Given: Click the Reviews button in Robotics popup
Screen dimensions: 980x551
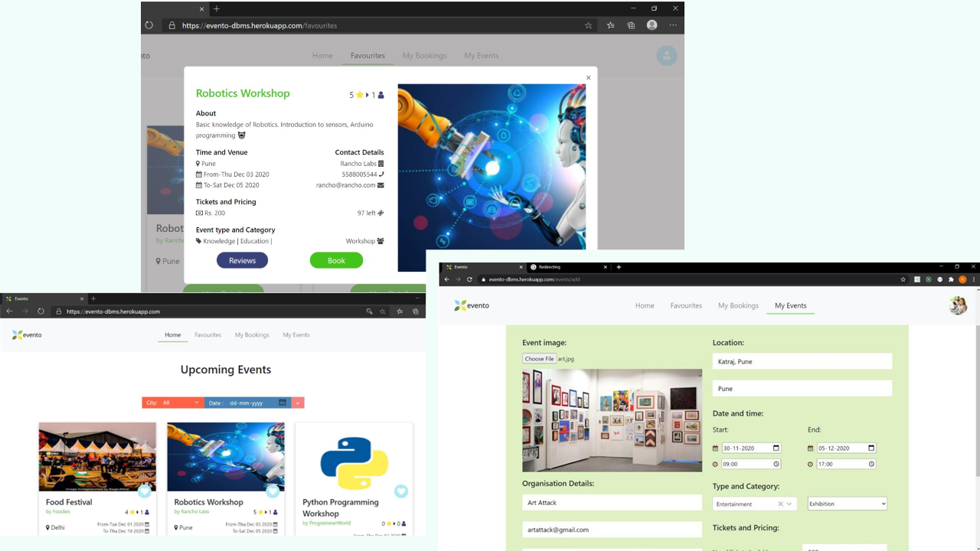Looking at the screenshot, I should 242,260.
